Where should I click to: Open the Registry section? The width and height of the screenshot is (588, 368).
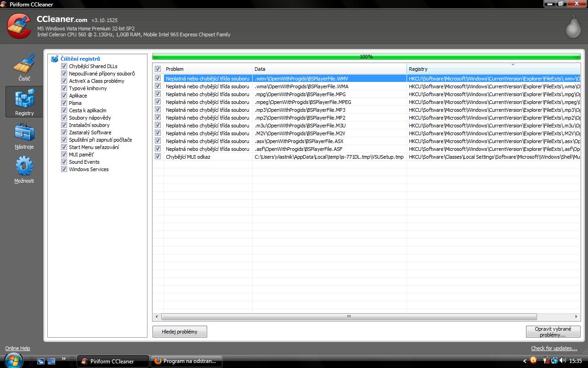pos(24,102)
